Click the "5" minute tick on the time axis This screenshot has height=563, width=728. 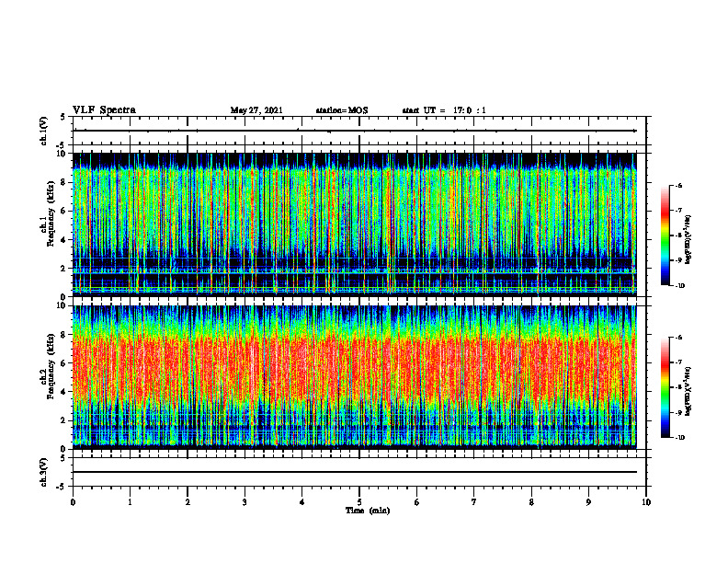point(359,502)
